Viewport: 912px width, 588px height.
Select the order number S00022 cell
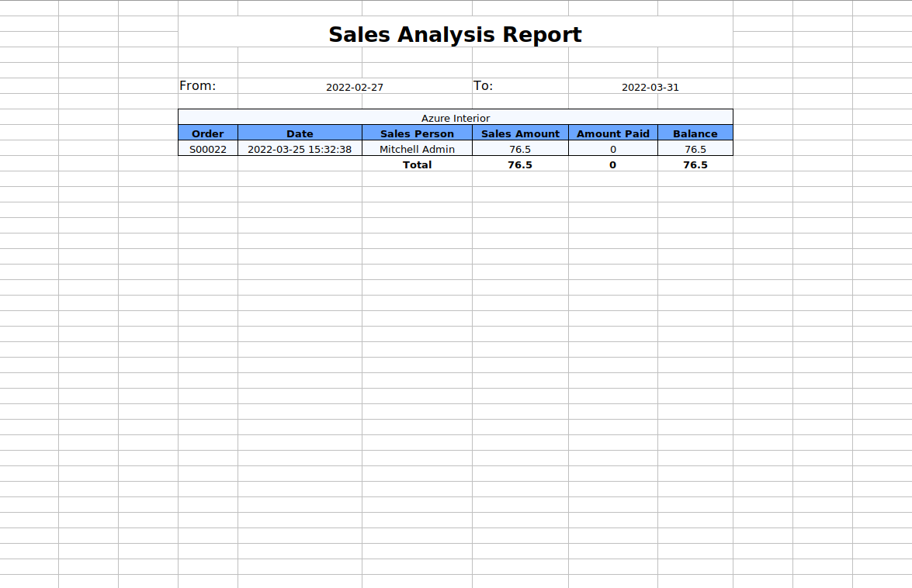click(208, 149)
